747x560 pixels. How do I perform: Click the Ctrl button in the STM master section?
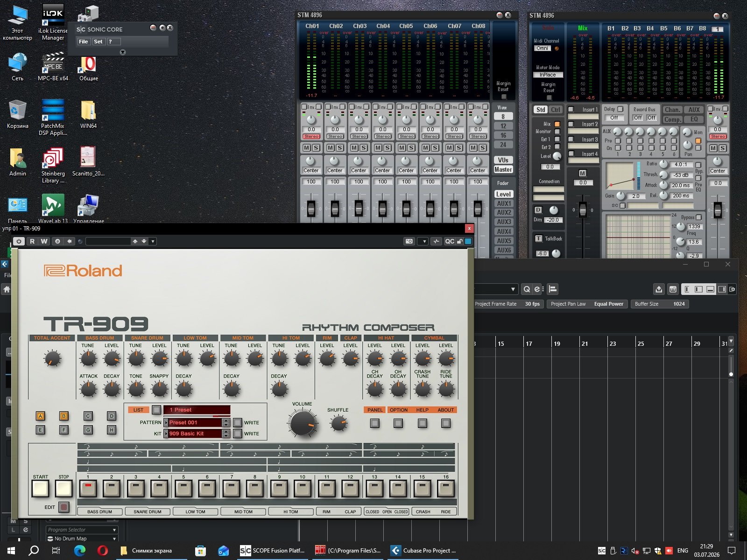[x=555, y=110]
